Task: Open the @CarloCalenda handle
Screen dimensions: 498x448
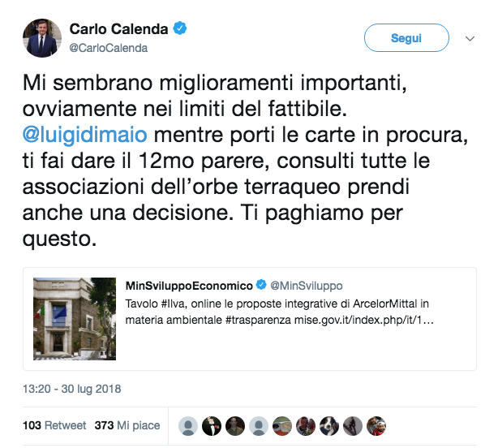Action: pyautogui.click(x=109, y=48)
